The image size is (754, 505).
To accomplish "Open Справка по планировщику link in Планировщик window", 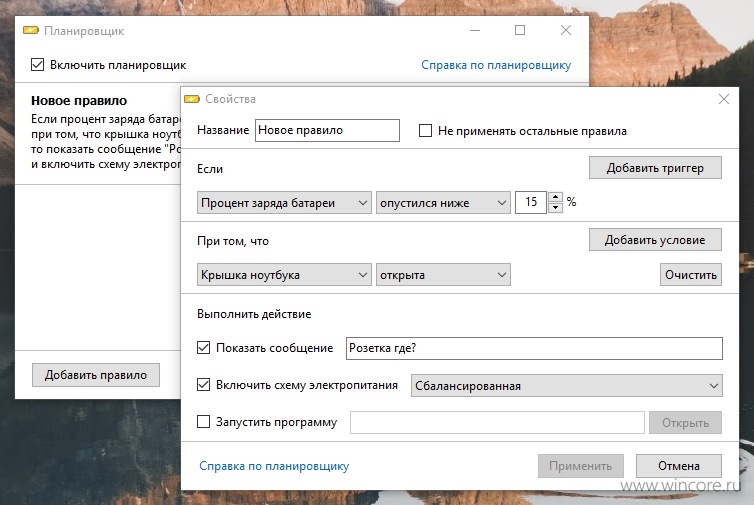I will point(496,65).
